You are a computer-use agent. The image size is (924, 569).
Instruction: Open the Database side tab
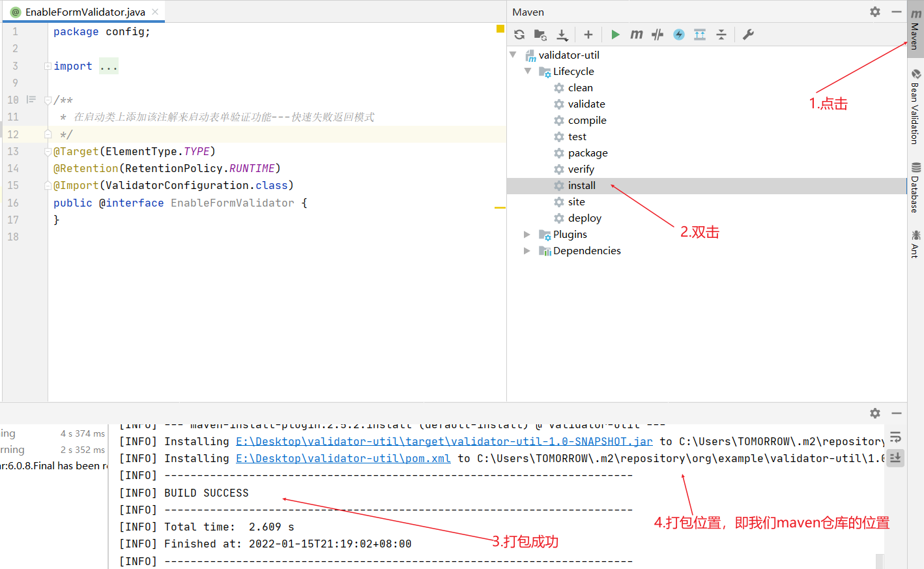916,188
